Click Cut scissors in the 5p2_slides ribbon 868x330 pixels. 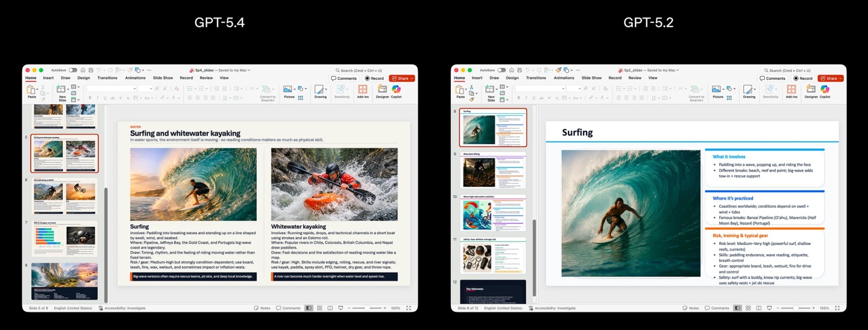pos(470,88)
